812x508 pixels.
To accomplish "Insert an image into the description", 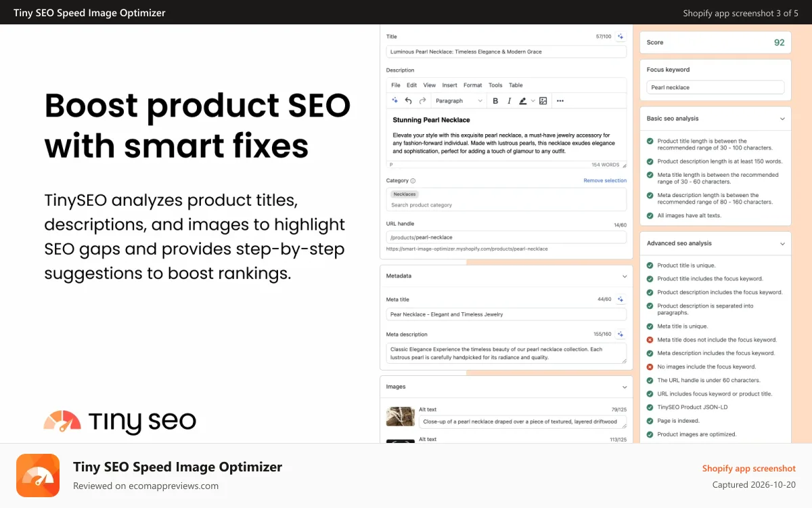I will click(x=543, y=101).
